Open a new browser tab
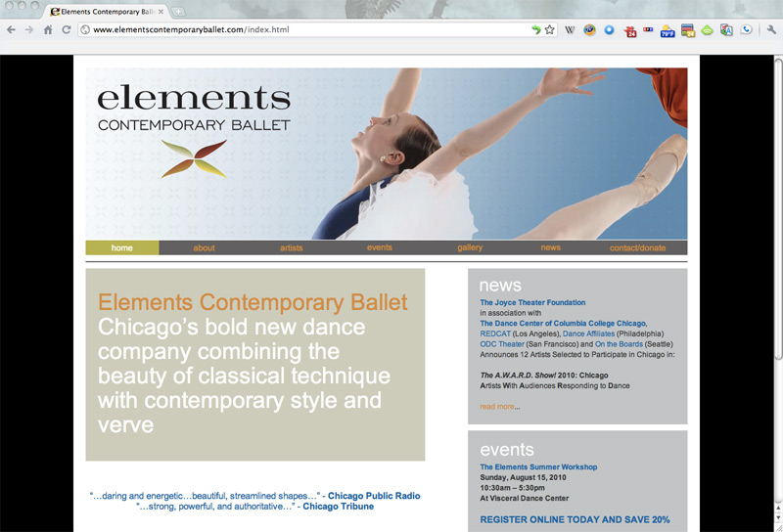The image size is (783, 532). point(179,12)
